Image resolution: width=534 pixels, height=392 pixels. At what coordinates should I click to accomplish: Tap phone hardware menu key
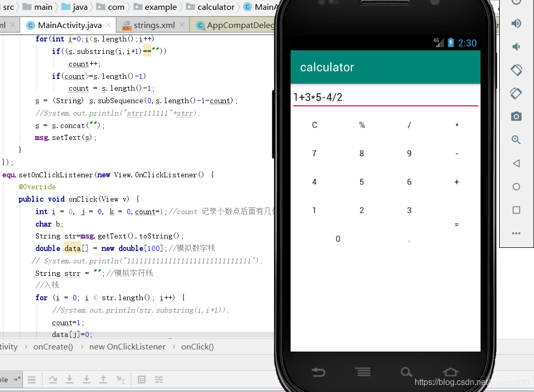point(364,372)
